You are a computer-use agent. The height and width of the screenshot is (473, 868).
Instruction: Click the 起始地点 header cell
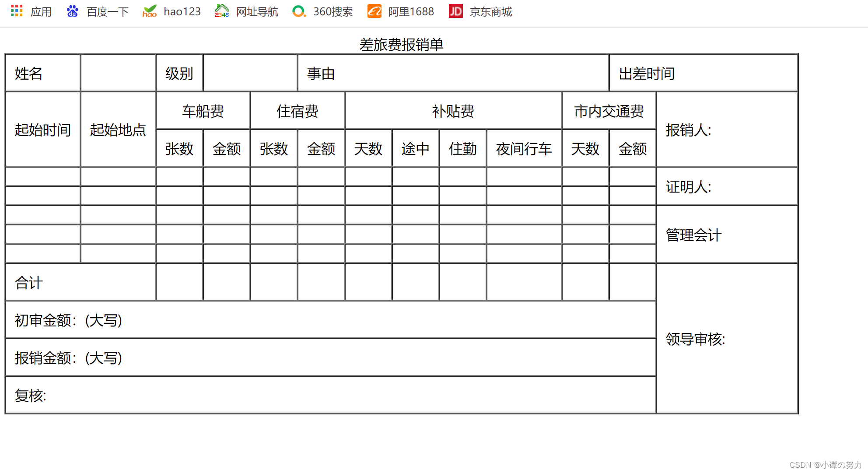(118, 130)
